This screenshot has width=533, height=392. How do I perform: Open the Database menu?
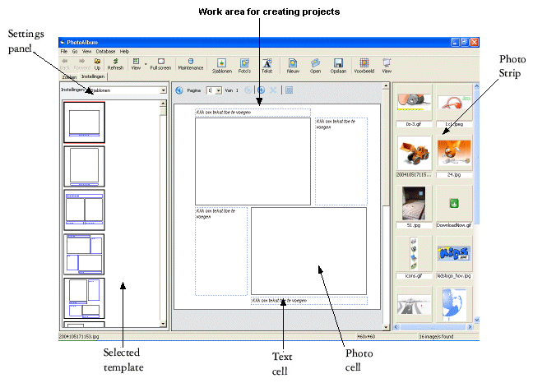[x=104, y=51]
